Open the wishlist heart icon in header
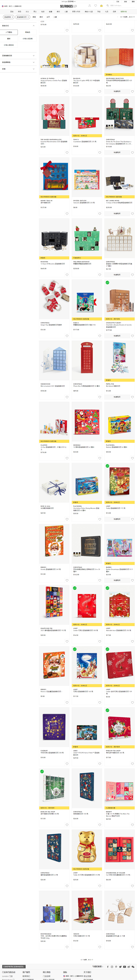The width and height of the screenshot is (137, 980). click(x=95, y=6)
